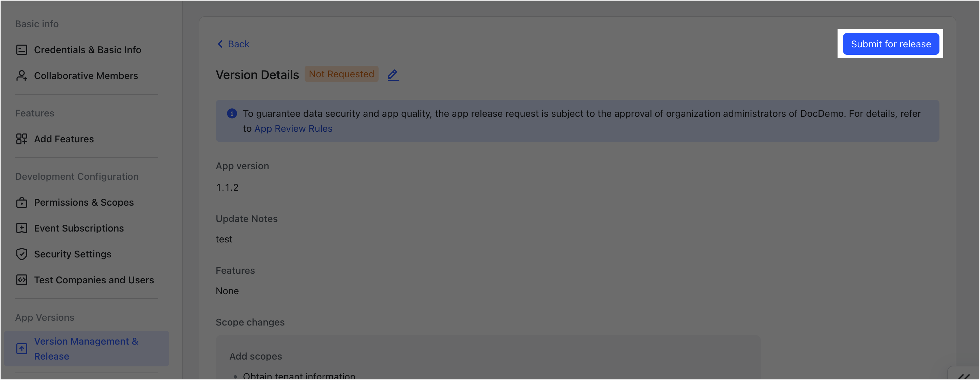The width and height of the screenshot is (980, 380).
Task: Edit version details with pencil icon
Action: (x=393, y=75)
